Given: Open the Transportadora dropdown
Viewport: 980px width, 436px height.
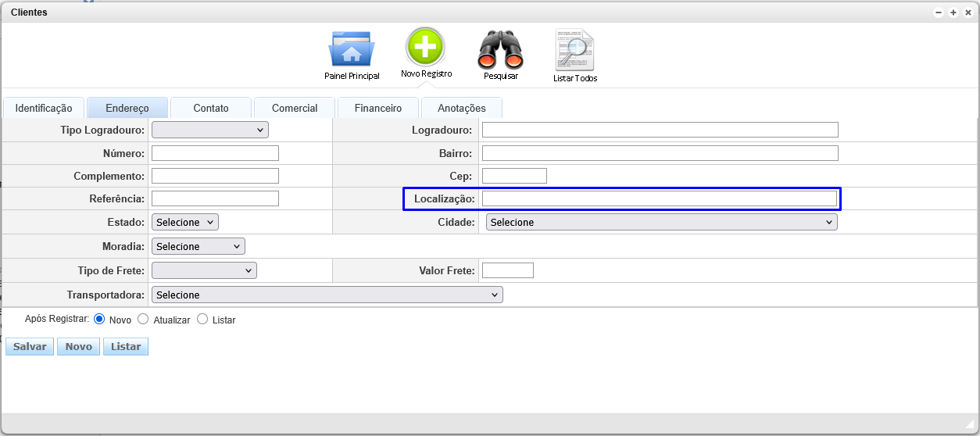Looking at the screenshot, I should pos(327,295).
